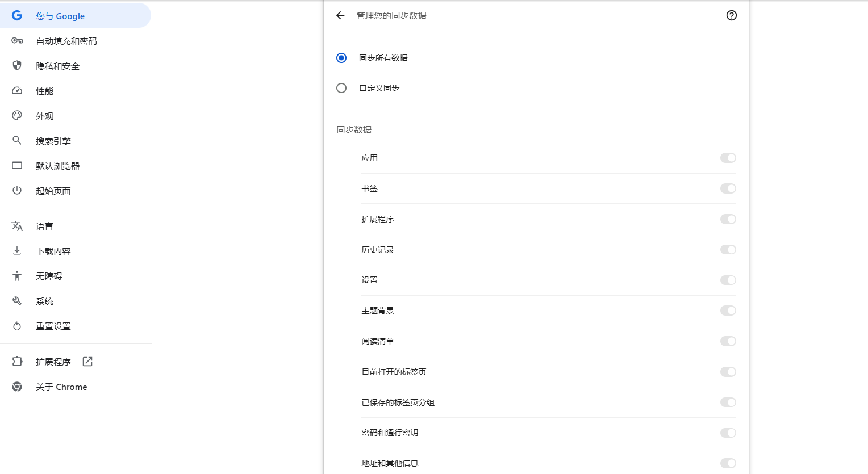Image resolution: width=868 pixels, height=474 pixels.
Task: Toggle the 主题背景 sync switch
Action: 728,311
